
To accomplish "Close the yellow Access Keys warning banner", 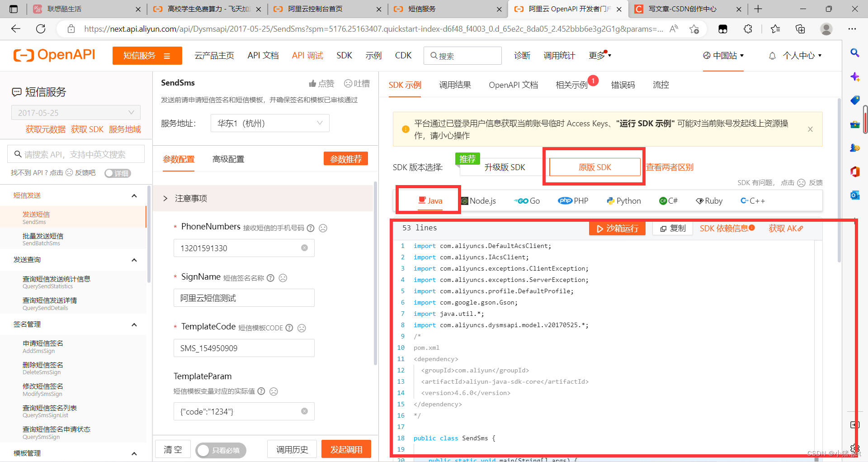I will (810, 129).
